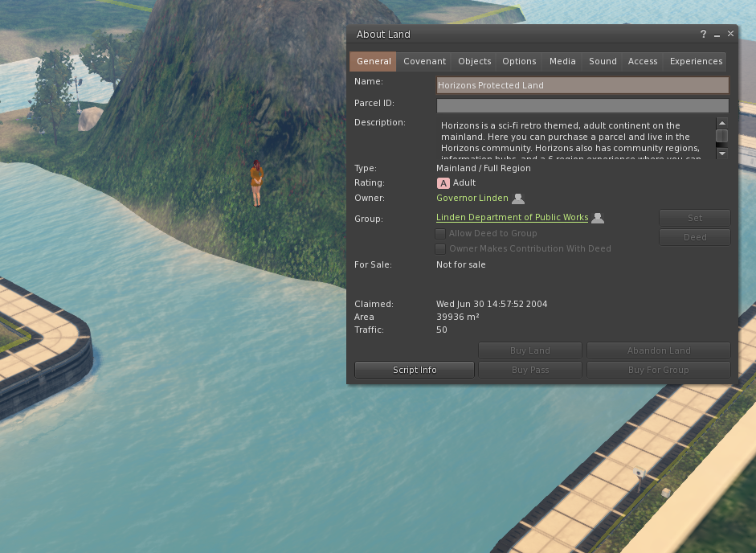756x553 pixels.
Task: Open the Experiences tab
Action: (x=696, y=60)
